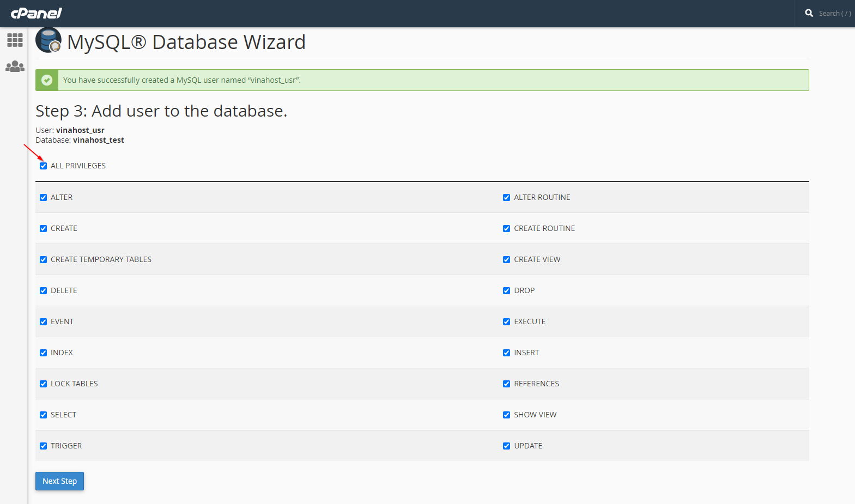The image size is (855, 504).
Task: Open User Manager icon in sidebar
Action: [x=15, y=66]
